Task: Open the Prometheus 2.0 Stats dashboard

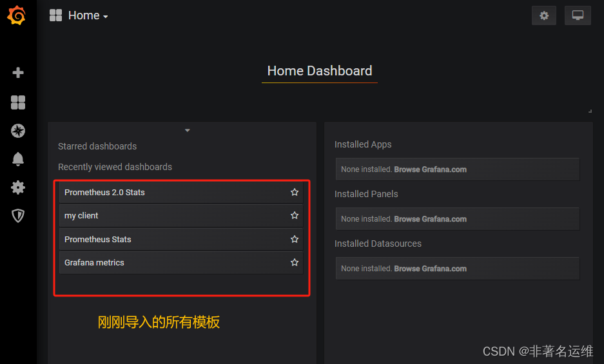Action: [x=181, y=192]
